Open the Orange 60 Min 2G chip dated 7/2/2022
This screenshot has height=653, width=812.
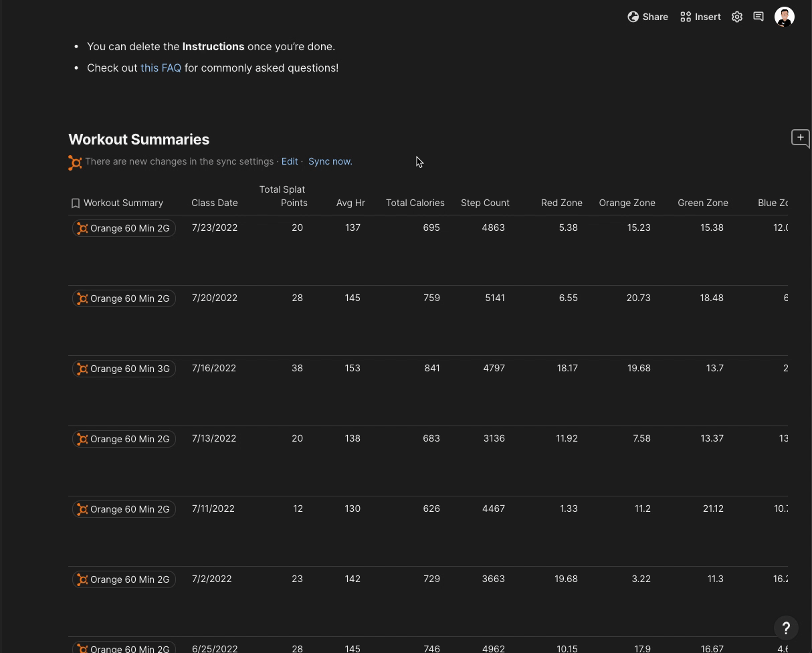click(124, 579)
